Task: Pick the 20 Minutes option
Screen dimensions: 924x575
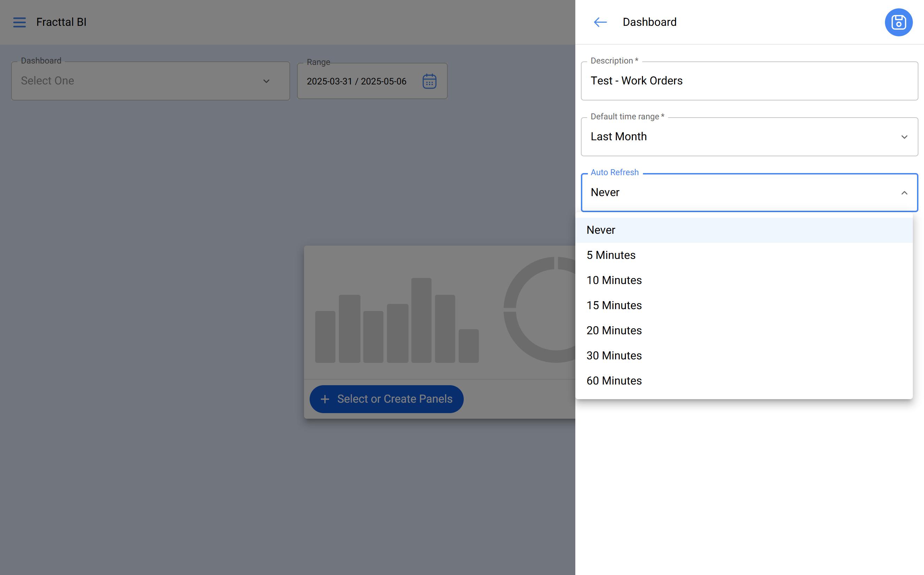Action: point(744,330)
